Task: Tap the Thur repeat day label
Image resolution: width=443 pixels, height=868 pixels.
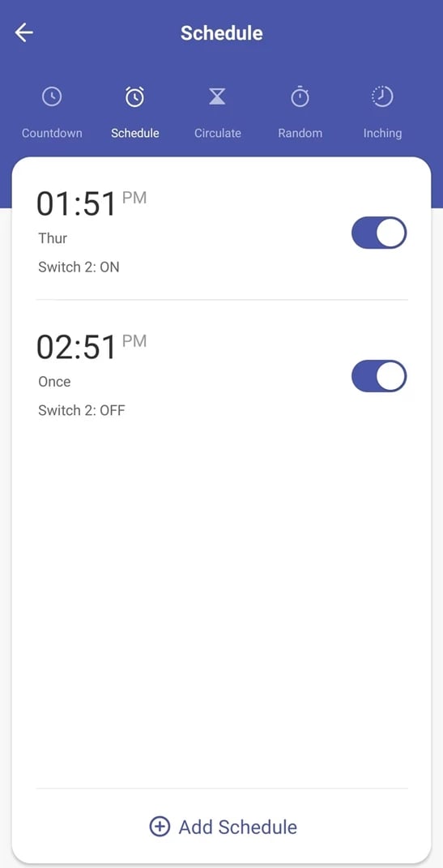Action: (x=53, y=238)
